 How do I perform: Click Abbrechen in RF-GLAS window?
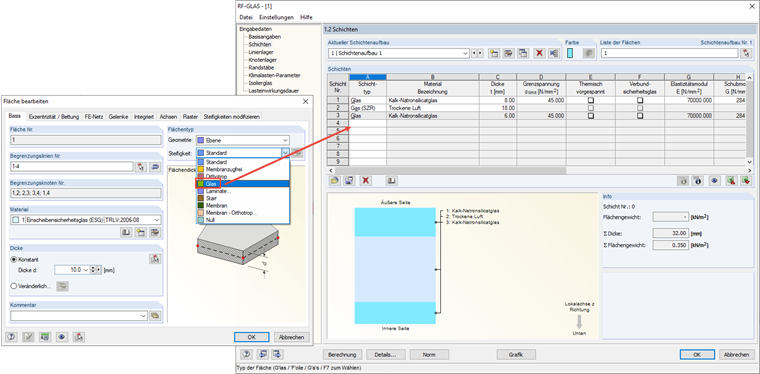pos(736,355)
